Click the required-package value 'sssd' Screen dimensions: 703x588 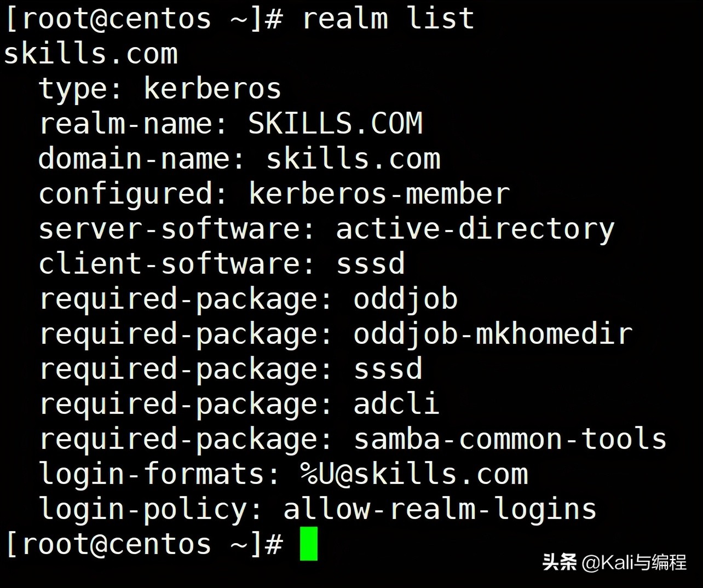tap(388, 369)
